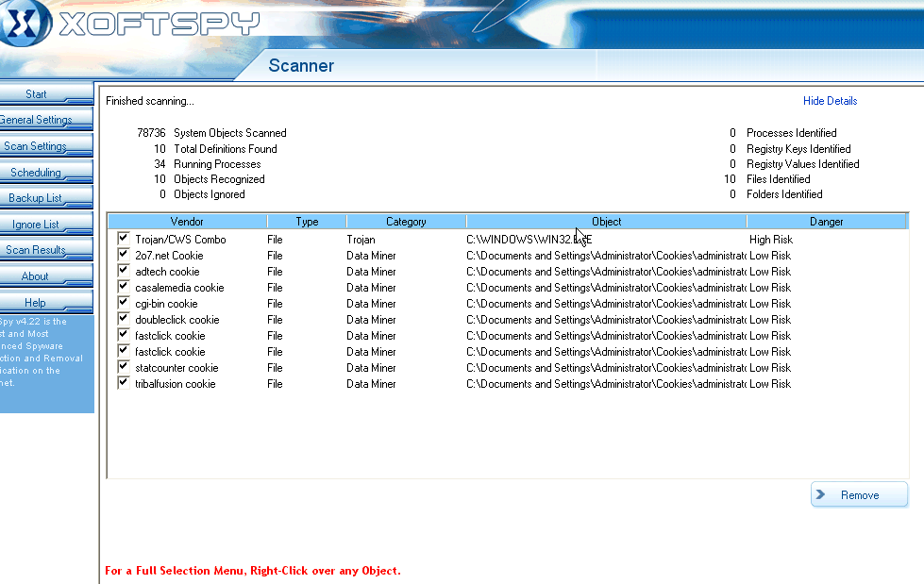924x584 pixels.
Task: Click the Scanner page title
Action: coord(301,65)
